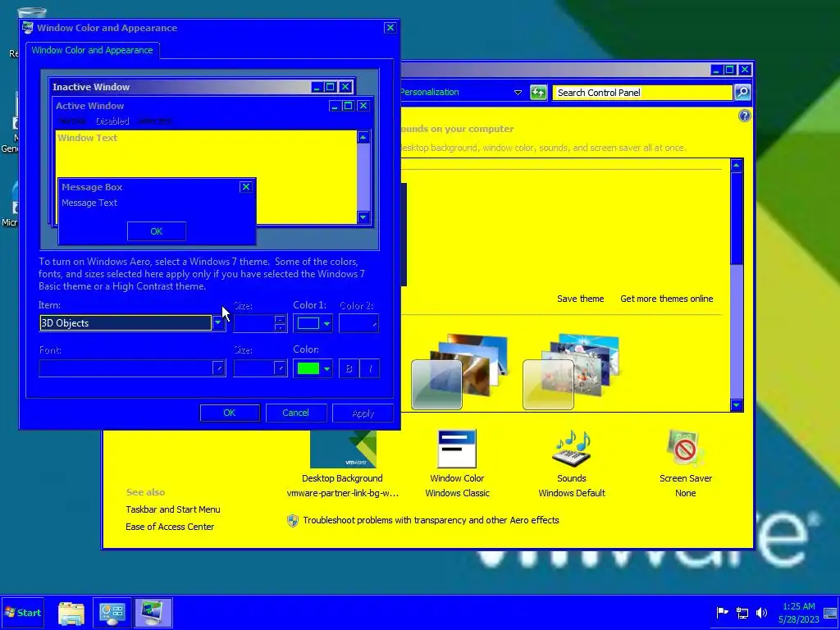
Task: Open the Color 2 dropdown
Action: (358, 323)
